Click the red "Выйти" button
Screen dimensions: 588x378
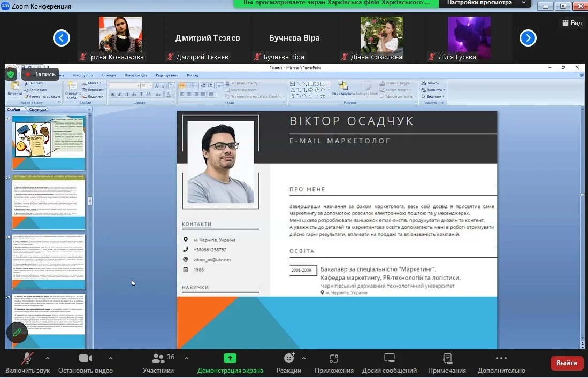pyautogui.click(x=567, y=363)
